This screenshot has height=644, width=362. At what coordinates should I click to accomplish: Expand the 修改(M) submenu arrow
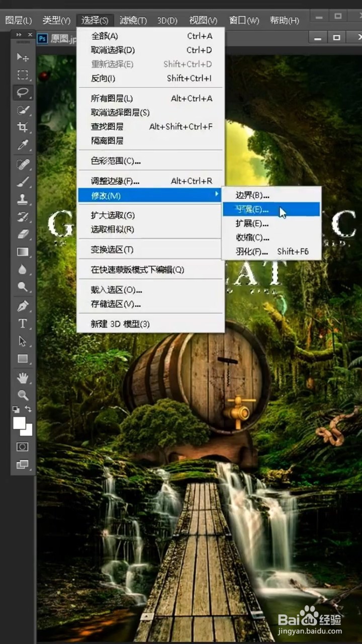pos(217,195)
